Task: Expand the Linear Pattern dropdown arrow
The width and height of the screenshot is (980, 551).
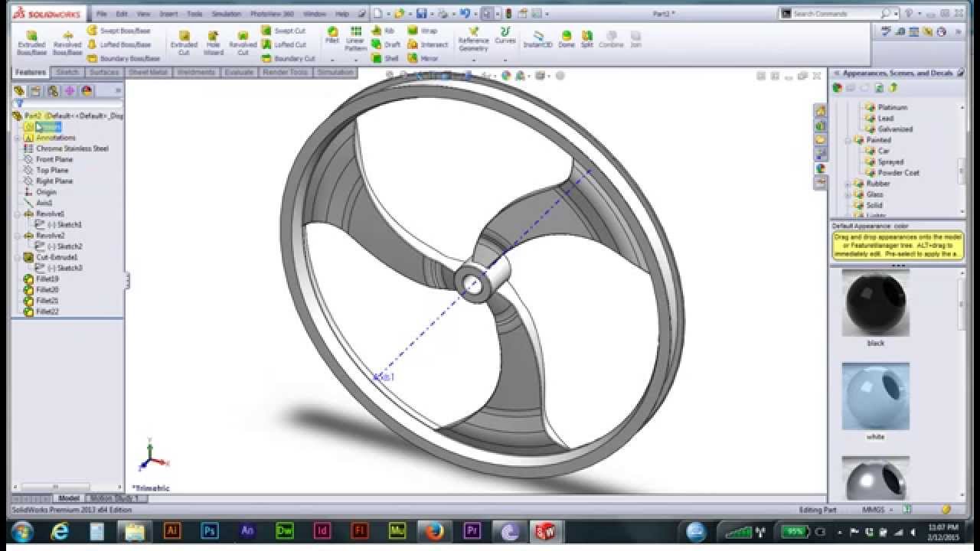Action: pos(355,59)
